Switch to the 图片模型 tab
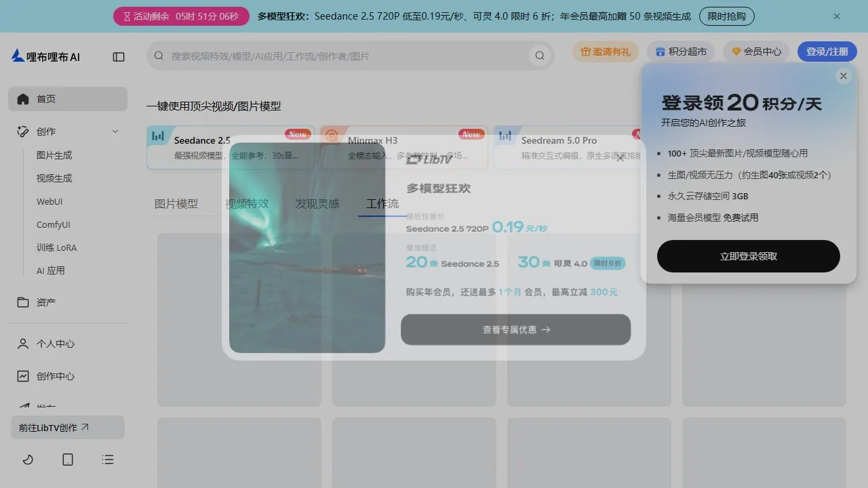Screen dimensions: 868x488 (176, 203)
